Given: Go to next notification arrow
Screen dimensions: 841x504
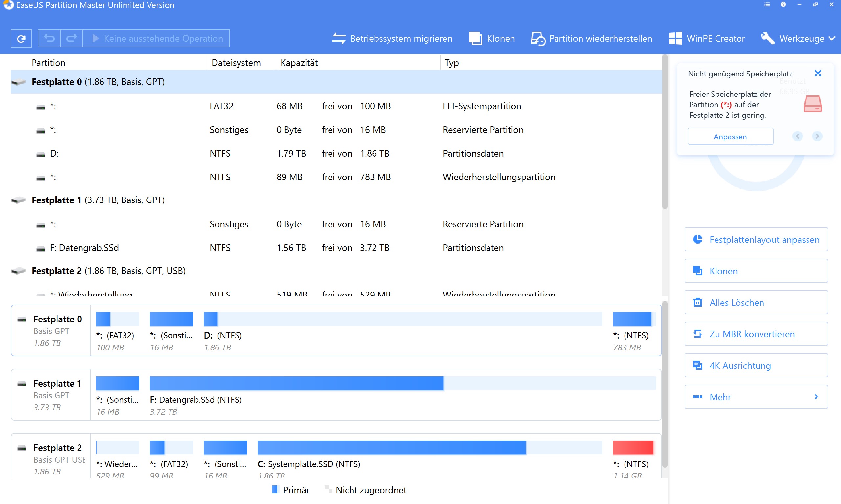Looking at the screenshot, I should (x=817, y=136).
